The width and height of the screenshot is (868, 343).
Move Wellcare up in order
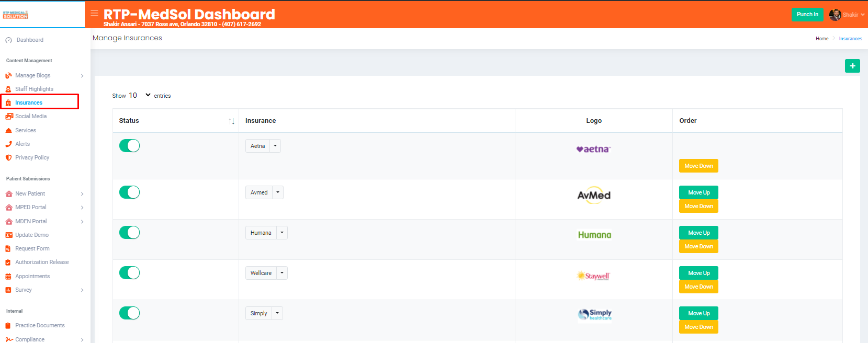click(x=698, y=273)
